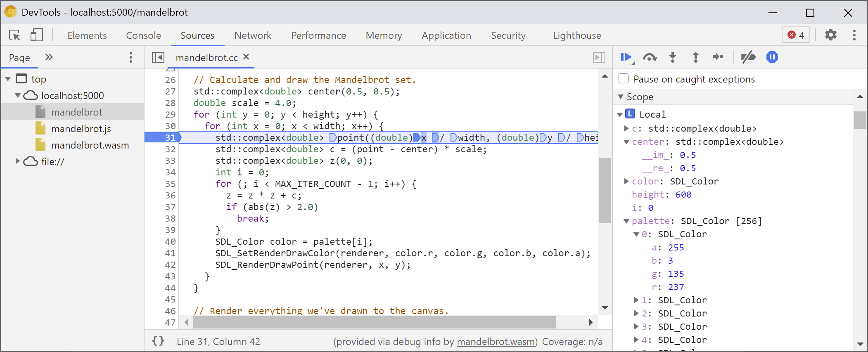This screenshot has width=868, height=352.
Task: Toggle the device toolbar icon
Action: click(x=37, y=35)
